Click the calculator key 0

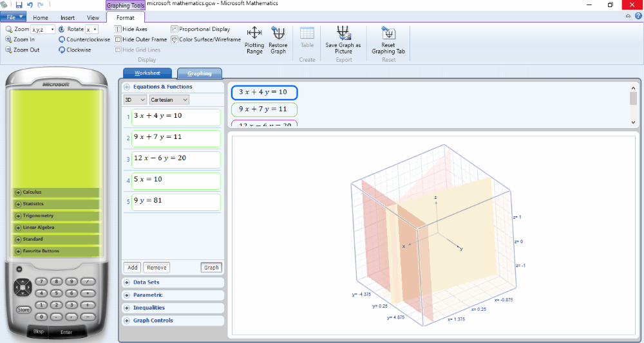[x=41, y=317]
